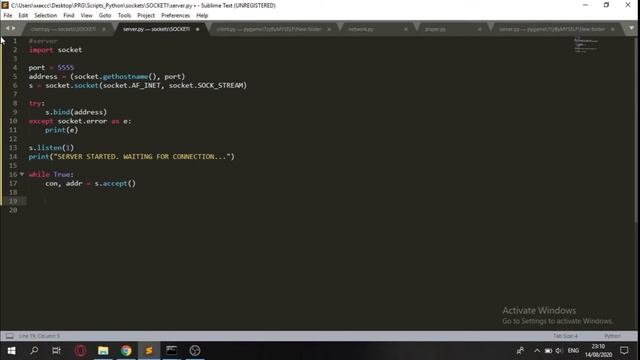This screenshot has height=360, width=640.
Task: Click on the gethostname call
Action: 125,77
